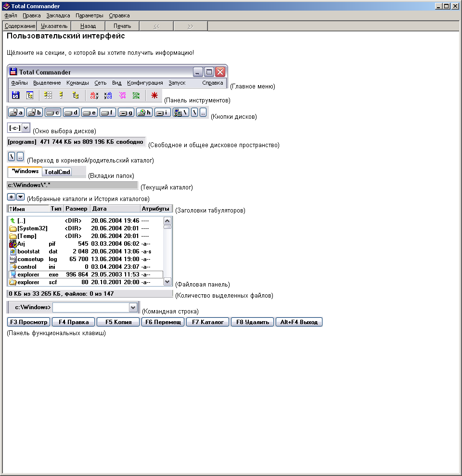Click the Reread source floppy icon in toolbar
Viewport: 462px width, 476px height.
click(15, 95)
